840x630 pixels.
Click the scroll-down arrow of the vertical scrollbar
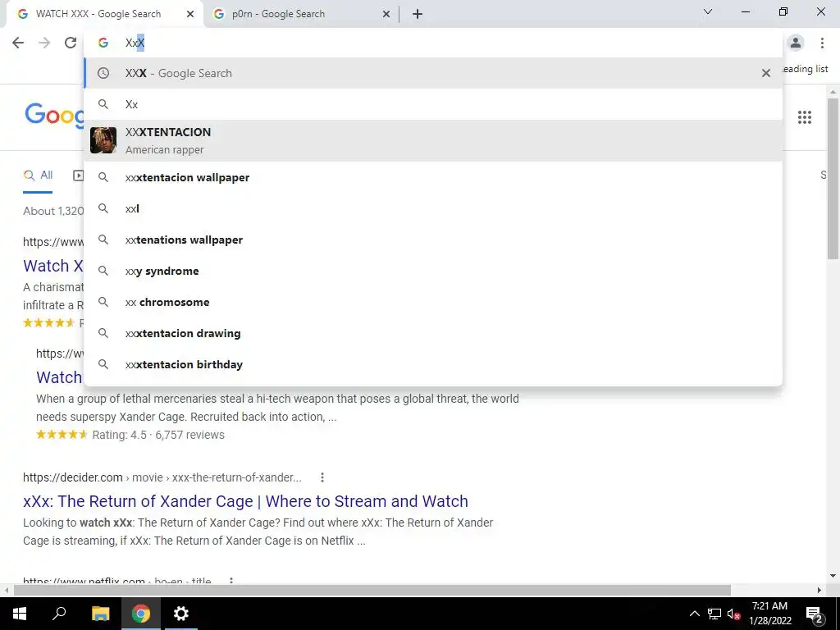(833, 577)
